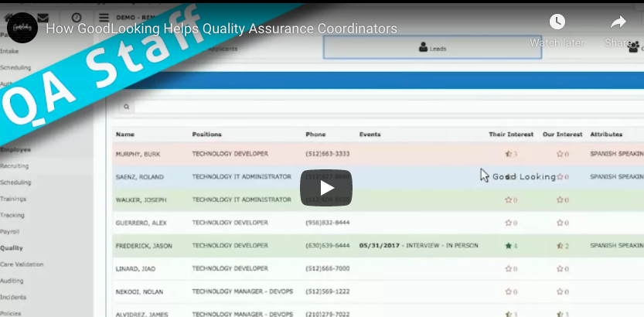Click Our Interest star for Murphy, Burk
Screen dimensions: 644x317
[x=560, y=154]
